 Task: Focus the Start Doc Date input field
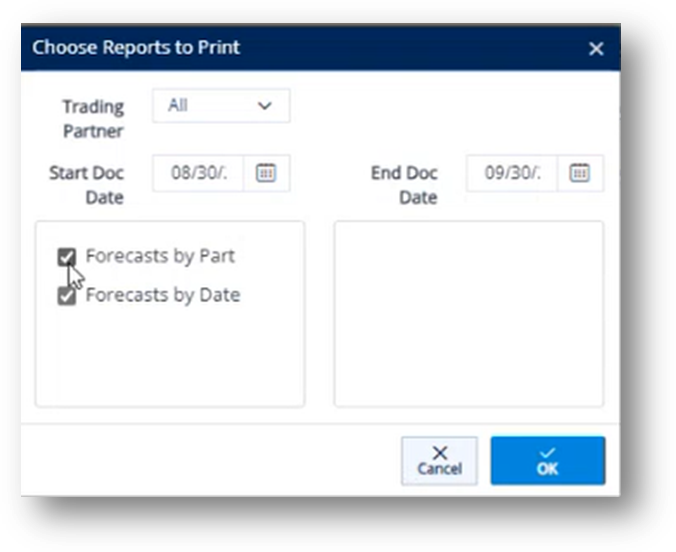click(198, 173)
